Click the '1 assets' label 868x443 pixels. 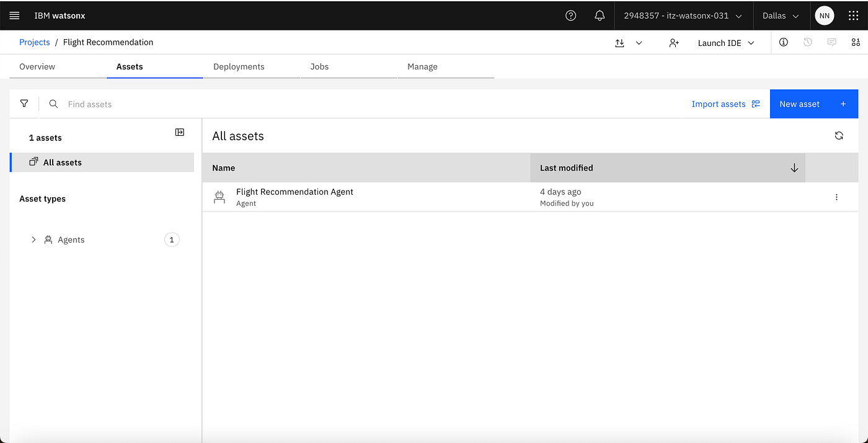point(45,138)
